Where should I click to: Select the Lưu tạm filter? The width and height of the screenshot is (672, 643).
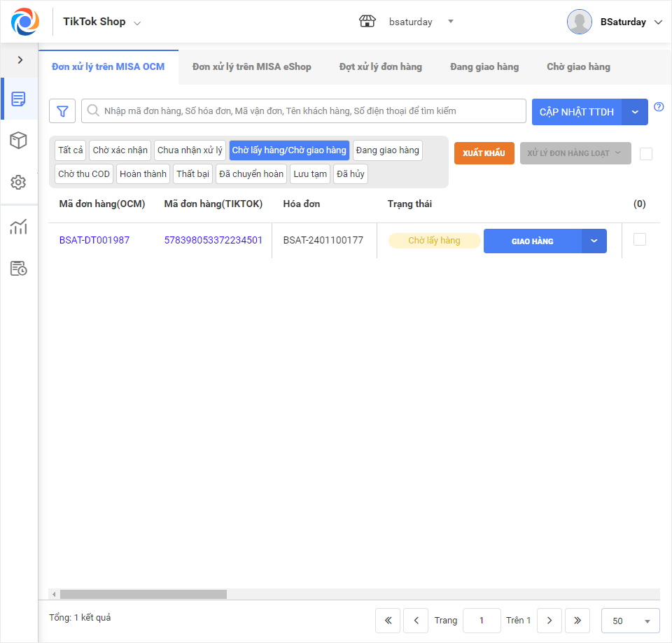click(x=310, y=174)
